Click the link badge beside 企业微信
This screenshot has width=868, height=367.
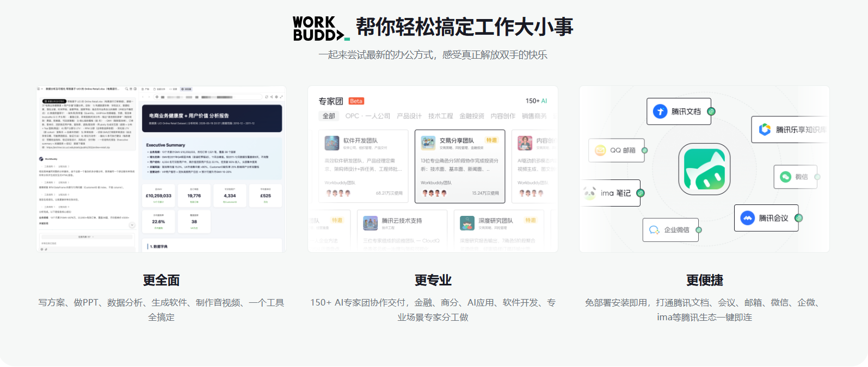pyautogui.click(x=699, y=230)
